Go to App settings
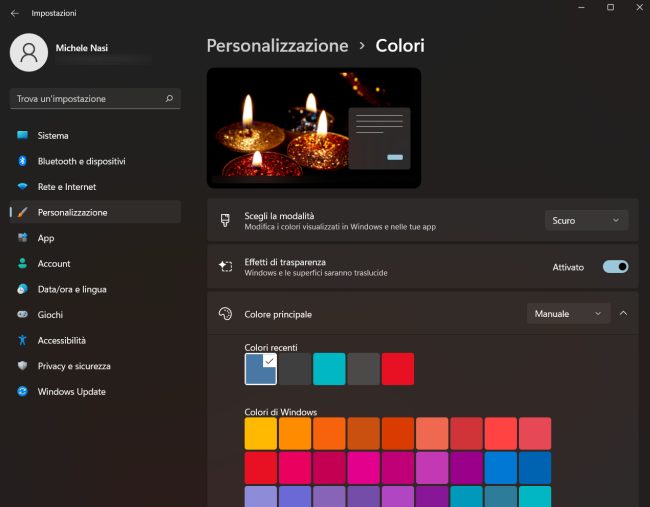The image size is (650, 507). [x=95, y=238]
